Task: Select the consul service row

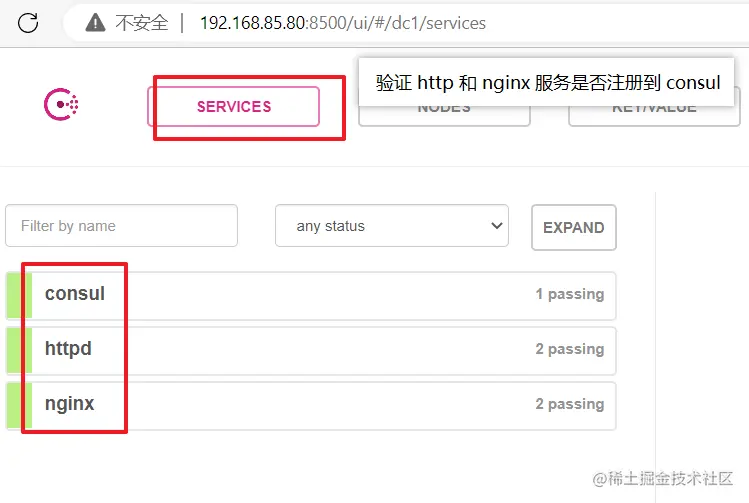Action: (x=311, y=296)
